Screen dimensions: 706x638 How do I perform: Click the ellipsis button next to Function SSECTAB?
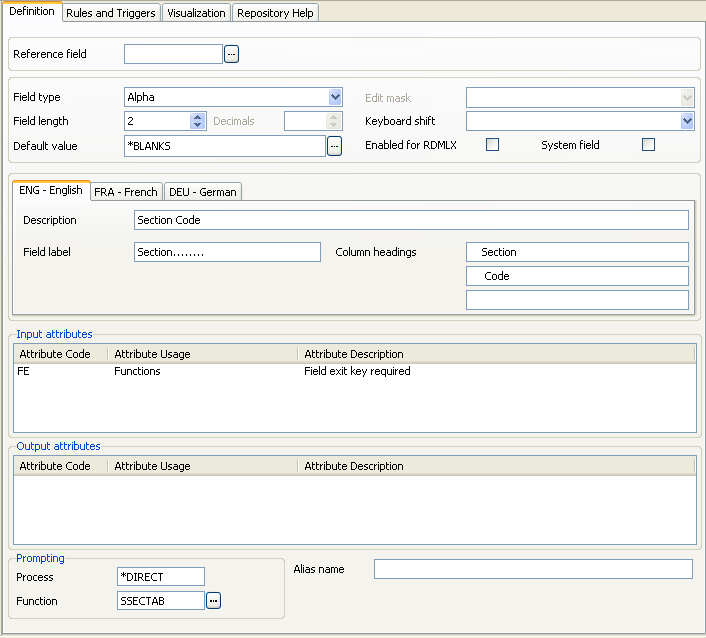[213, 601]
